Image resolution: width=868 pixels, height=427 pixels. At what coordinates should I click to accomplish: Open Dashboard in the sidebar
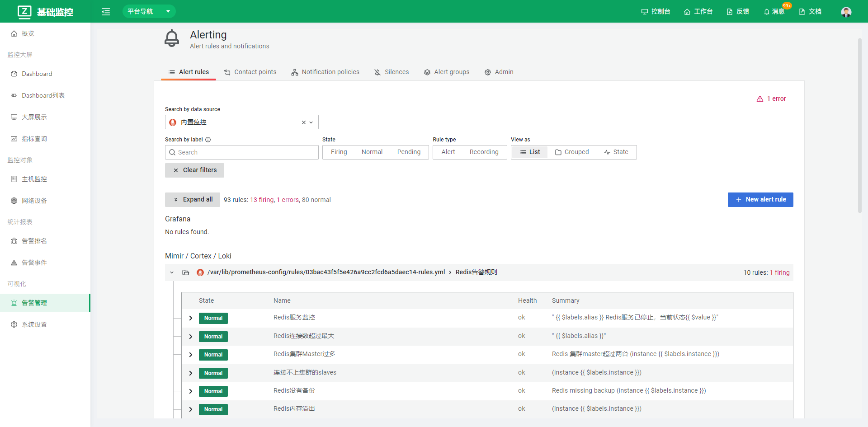[45, 74]
